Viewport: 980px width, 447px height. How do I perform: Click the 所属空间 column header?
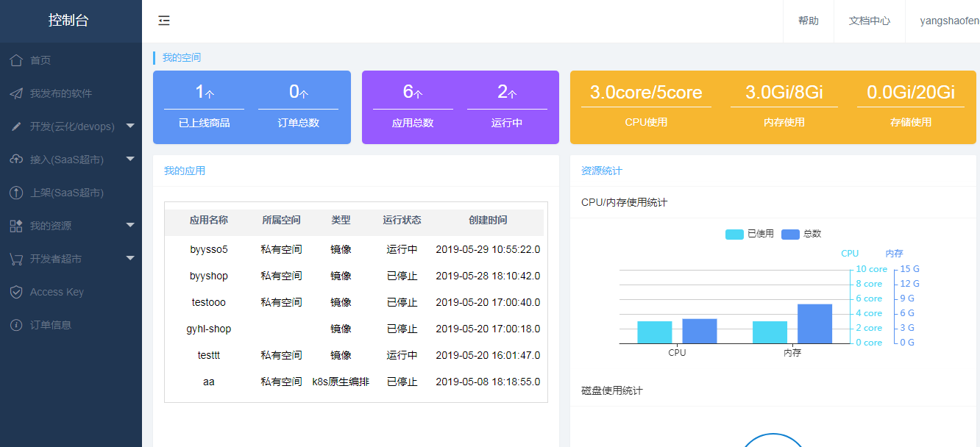point(281,220)
